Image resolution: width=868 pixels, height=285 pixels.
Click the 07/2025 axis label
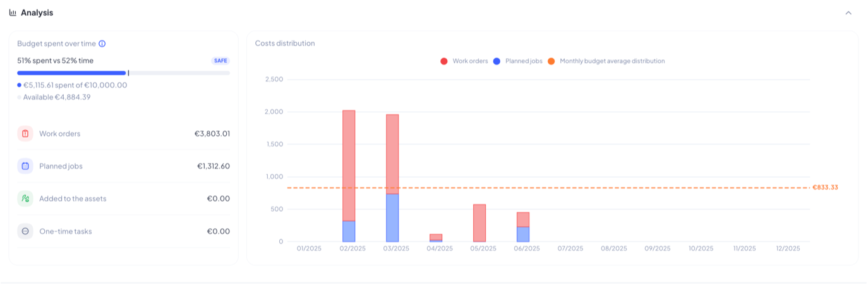[x=570, y=249]
